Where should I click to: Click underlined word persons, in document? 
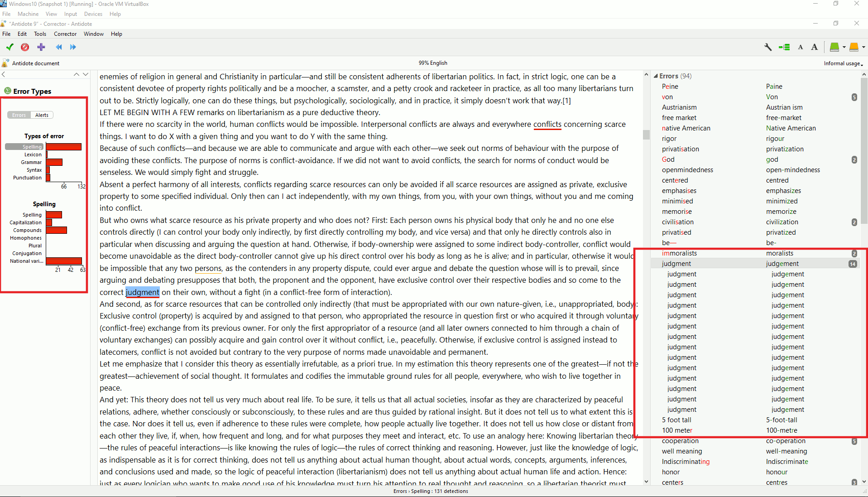[x=208, y=268]
